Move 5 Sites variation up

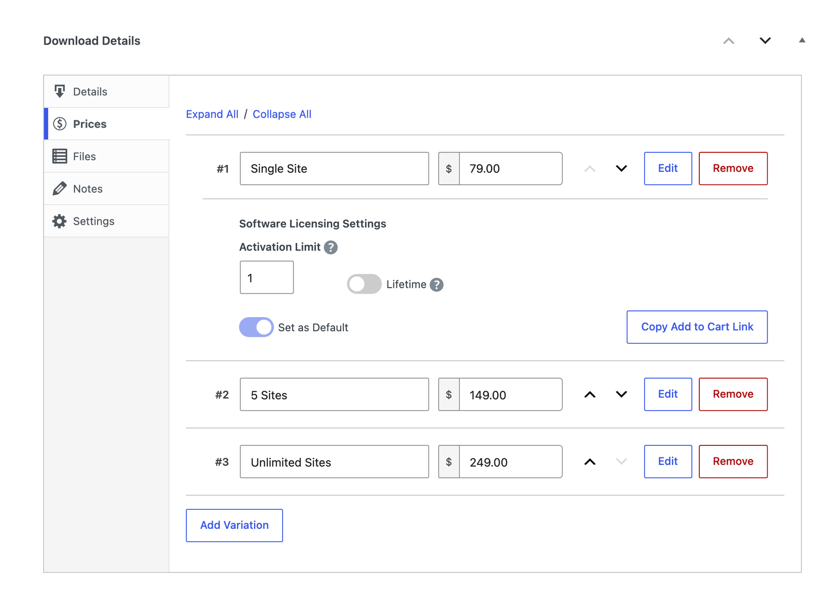point(590,394)
